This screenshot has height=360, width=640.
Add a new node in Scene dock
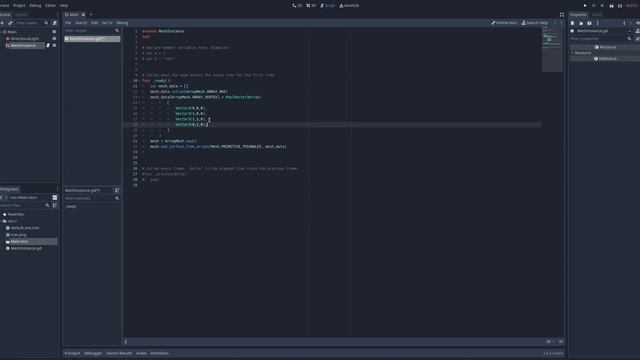point(2,23)
